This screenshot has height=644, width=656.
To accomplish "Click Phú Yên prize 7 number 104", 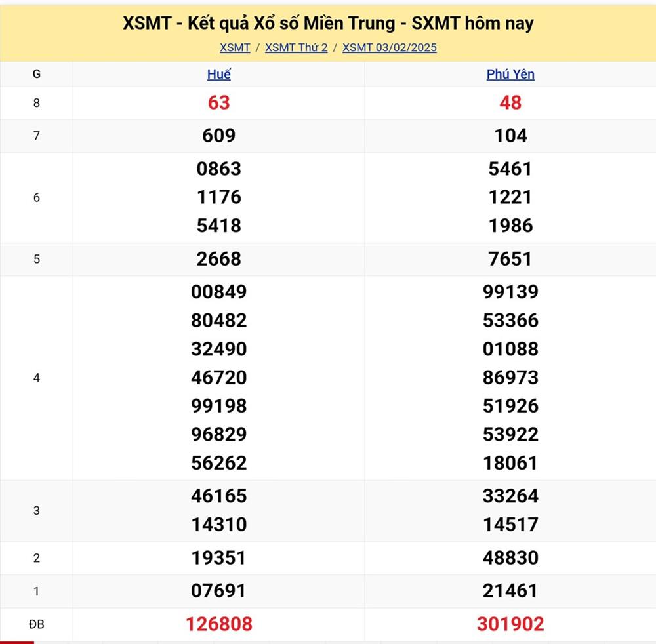I will point(510,136).
